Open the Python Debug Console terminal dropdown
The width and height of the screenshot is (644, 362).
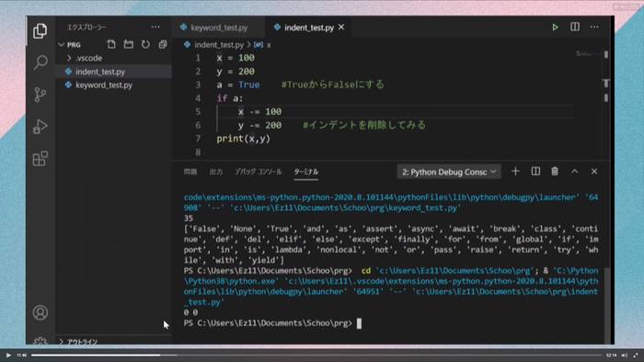[x=449, y=172]
